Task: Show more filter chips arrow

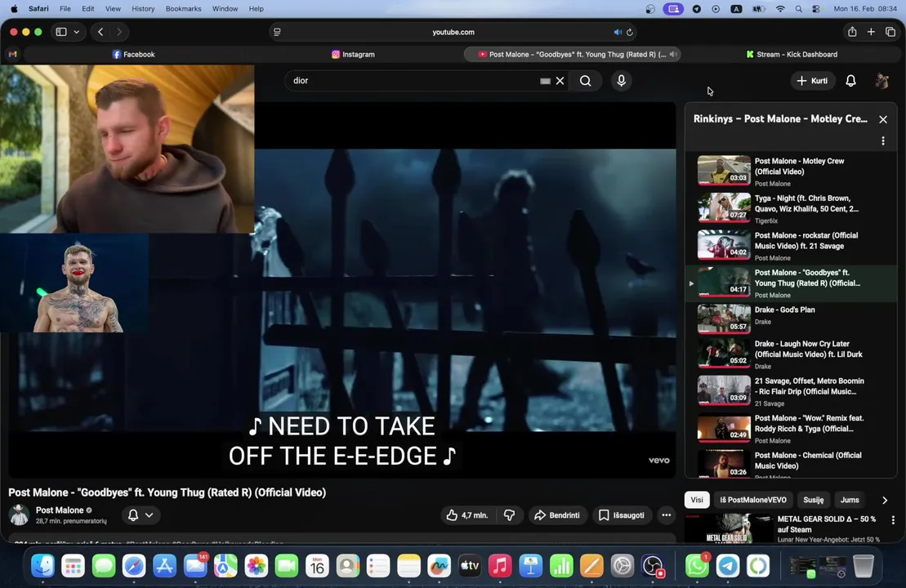Action: [x=885, y=500]
